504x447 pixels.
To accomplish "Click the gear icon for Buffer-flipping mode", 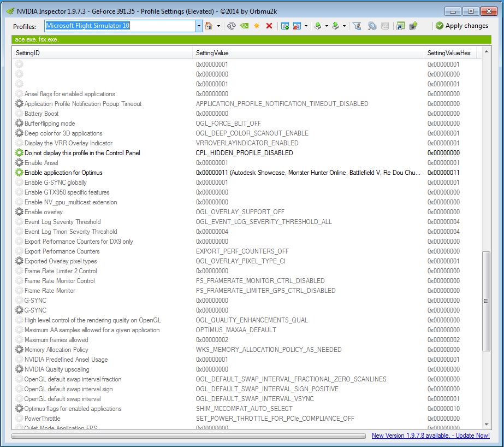I will coord(19,123).
